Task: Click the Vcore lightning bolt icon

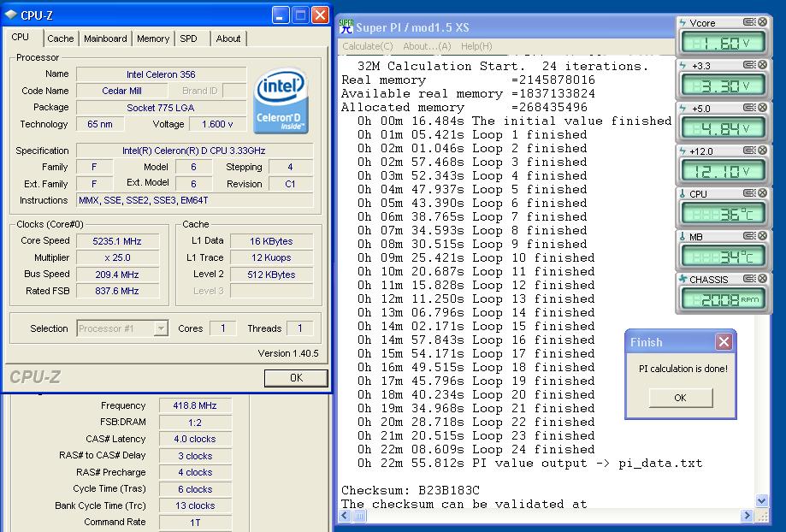Action: [683, 22]
